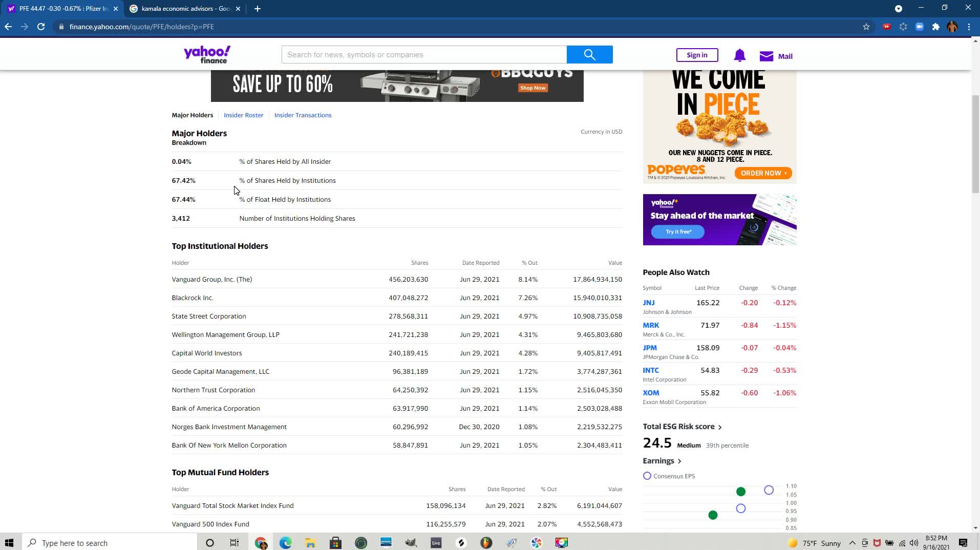
Task: Click the blue magnifier search button
Action: coord(589,55)
